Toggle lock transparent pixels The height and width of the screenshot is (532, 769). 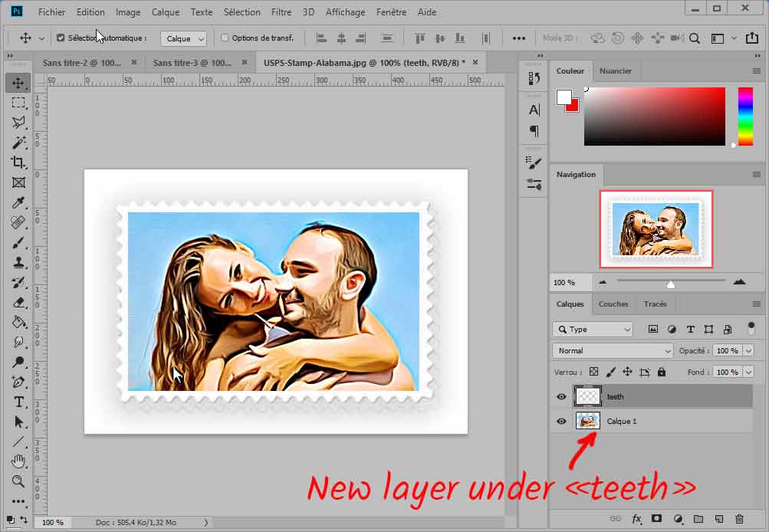tap(594, 372)
